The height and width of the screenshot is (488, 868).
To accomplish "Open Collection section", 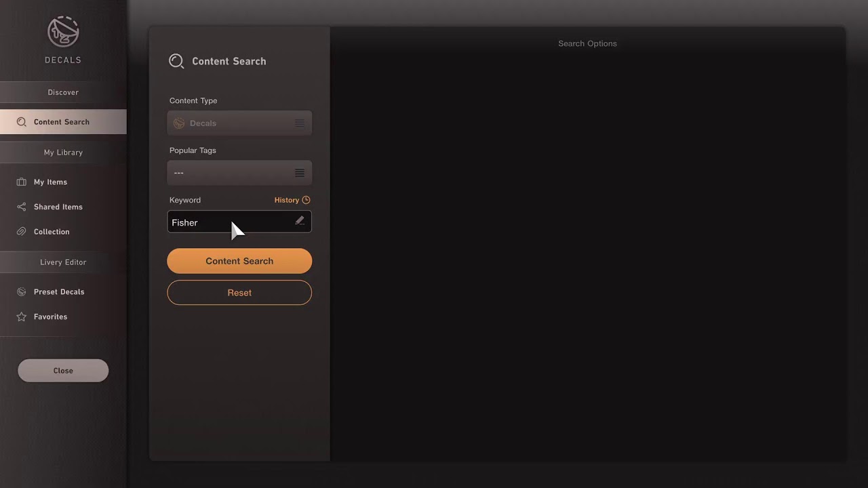I will [63, 232].
